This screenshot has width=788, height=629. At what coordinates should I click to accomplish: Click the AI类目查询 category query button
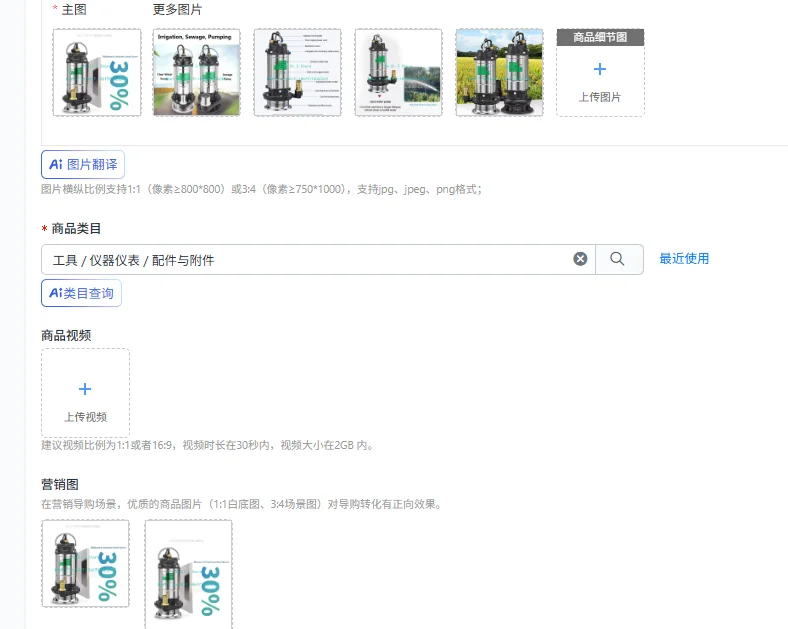click(x=81, y=293)
